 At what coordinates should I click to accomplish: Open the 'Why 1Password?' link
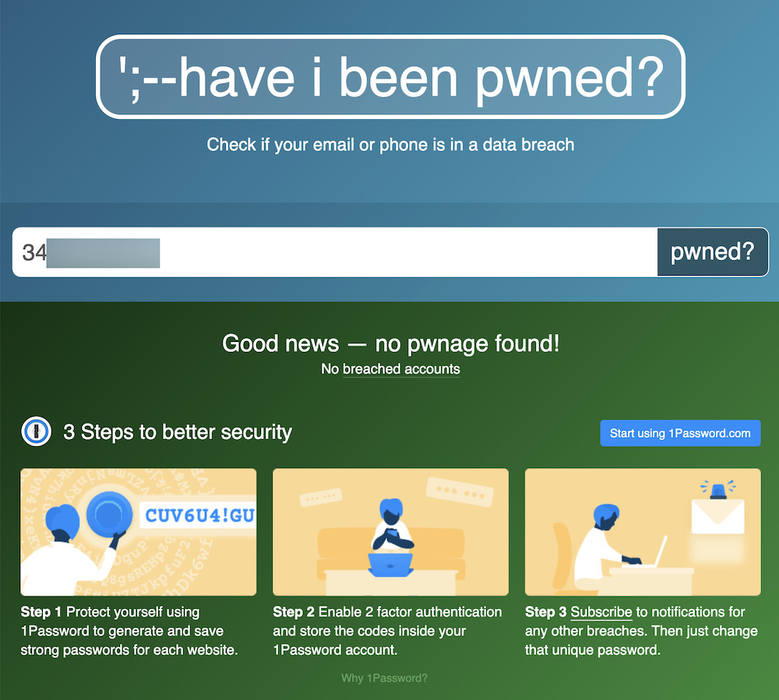pyautogui.click(x=384, y=678)
